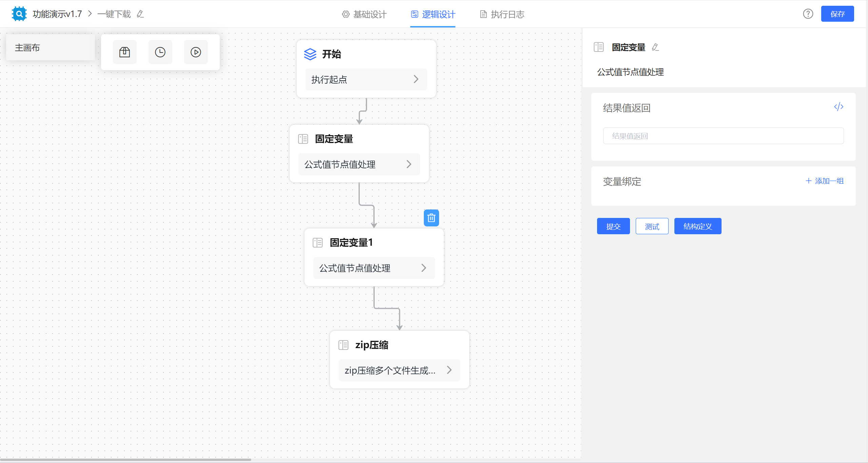Open code view via </> icon in 结果值返回
The height and width of the screenshot is (463, 868).
pyautogui.click(x=839, y=107)
